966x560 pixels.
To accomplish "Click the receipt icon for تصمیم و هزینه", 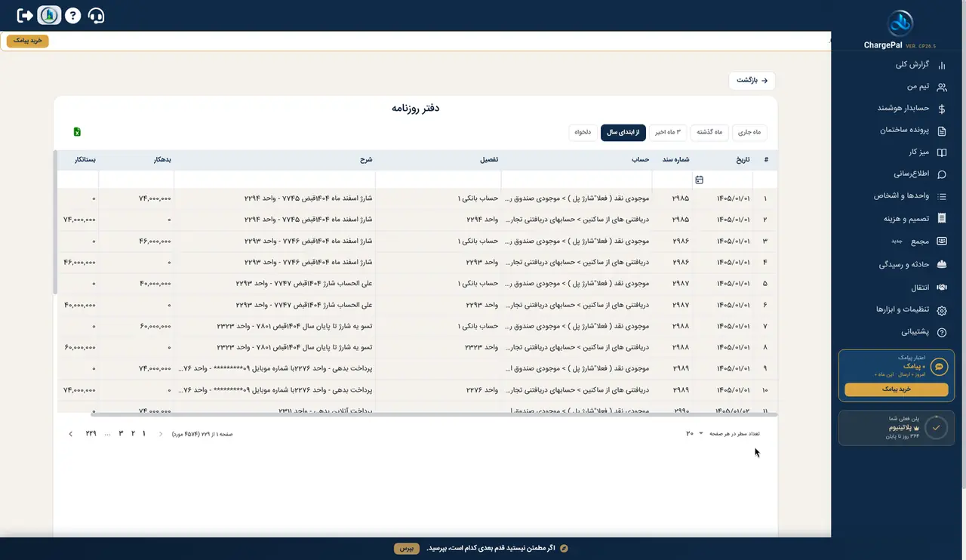I will click(941, 219).
